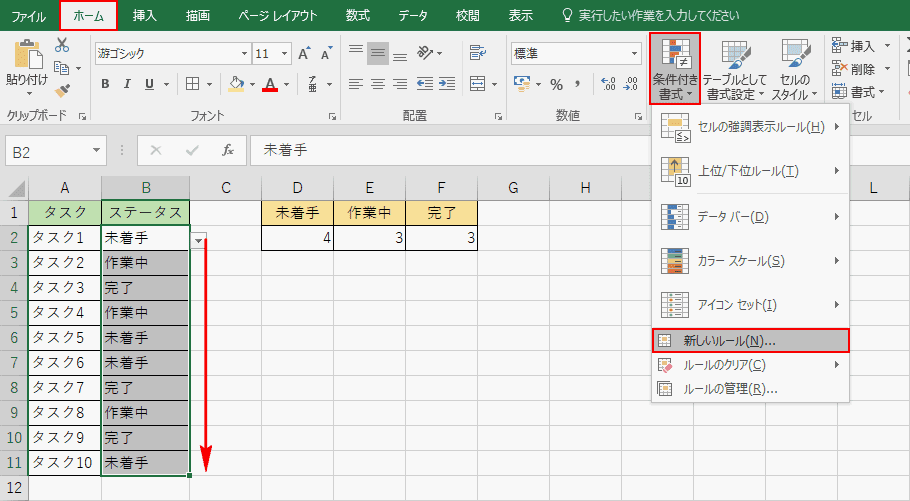Click the Tell Me search box 実行したい作業

coord(650,16)
